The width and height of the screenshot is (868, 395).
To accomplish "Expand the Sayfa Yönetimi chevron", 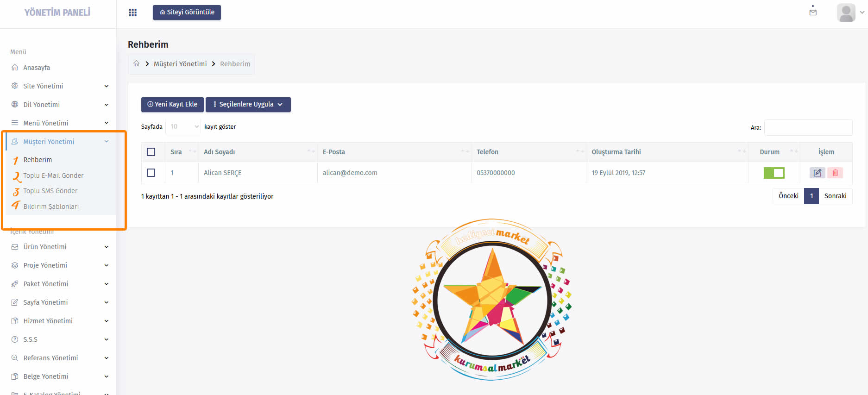I will tap(107, 303).
